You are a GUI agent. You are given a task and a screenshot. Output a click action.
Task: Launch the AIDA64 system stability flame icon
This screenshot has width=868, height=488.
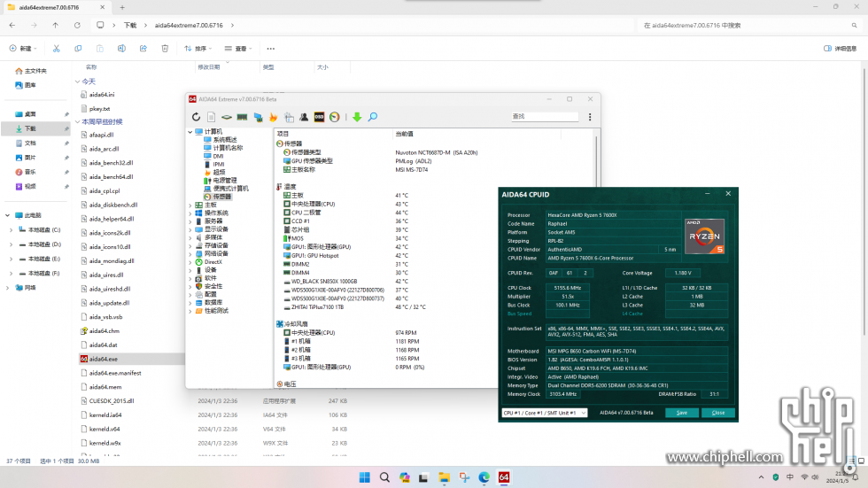[273, 117]
